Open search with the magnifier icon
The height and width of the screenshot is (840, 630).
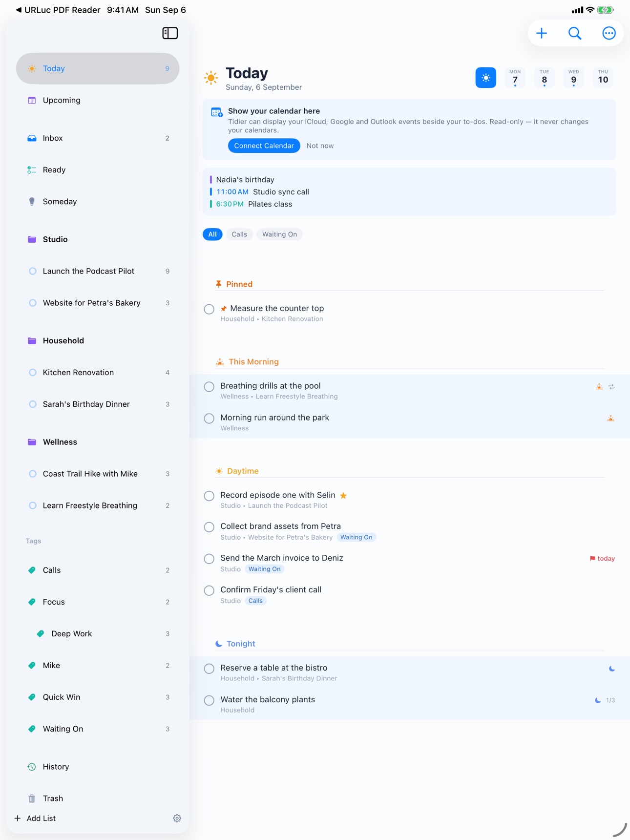pos(575,33)
